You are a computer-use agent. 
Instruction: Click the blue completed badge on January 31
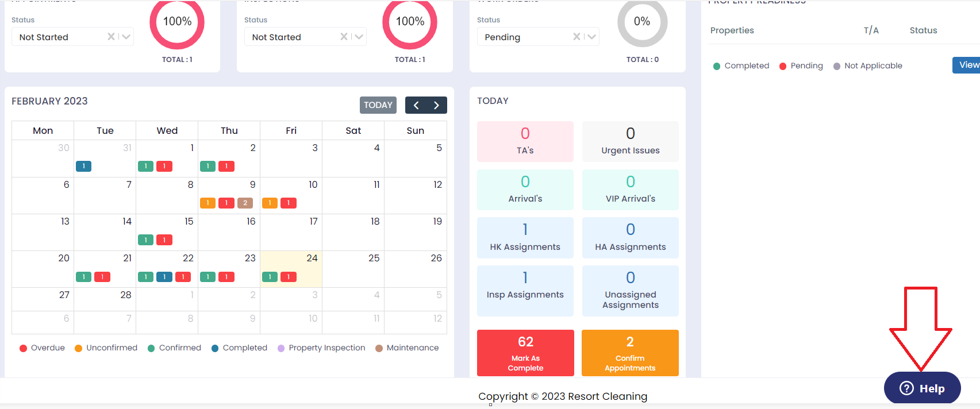click(x=83, y=166)
